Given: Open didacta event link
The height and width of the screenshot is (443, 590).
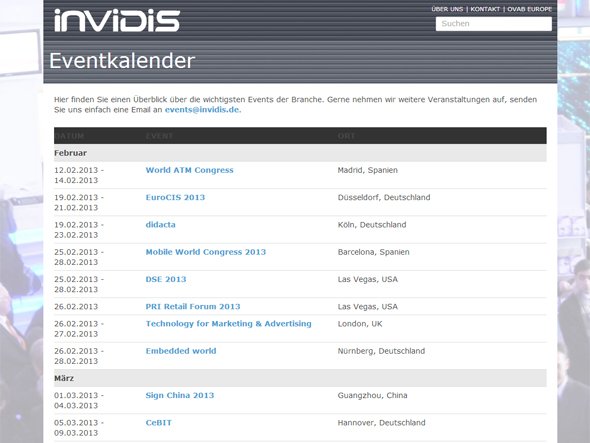Looking at the screenshot, I should pos(161,225).
